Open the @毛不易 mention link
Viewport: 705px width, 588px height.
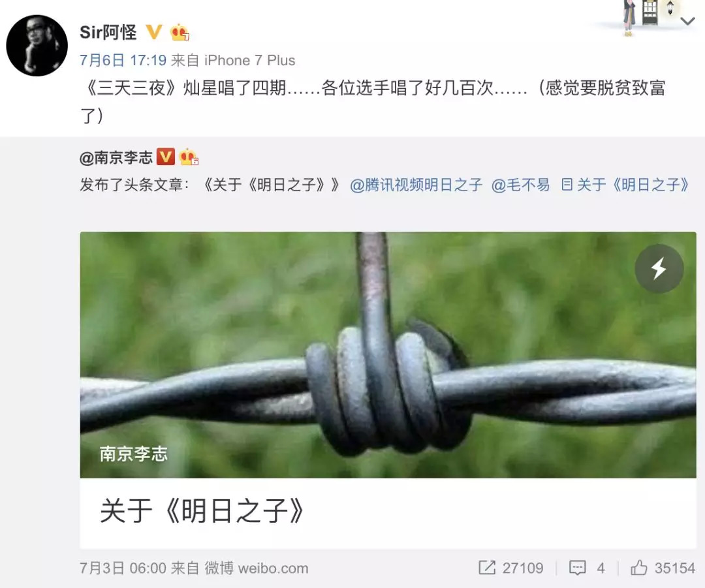[520, 185]
